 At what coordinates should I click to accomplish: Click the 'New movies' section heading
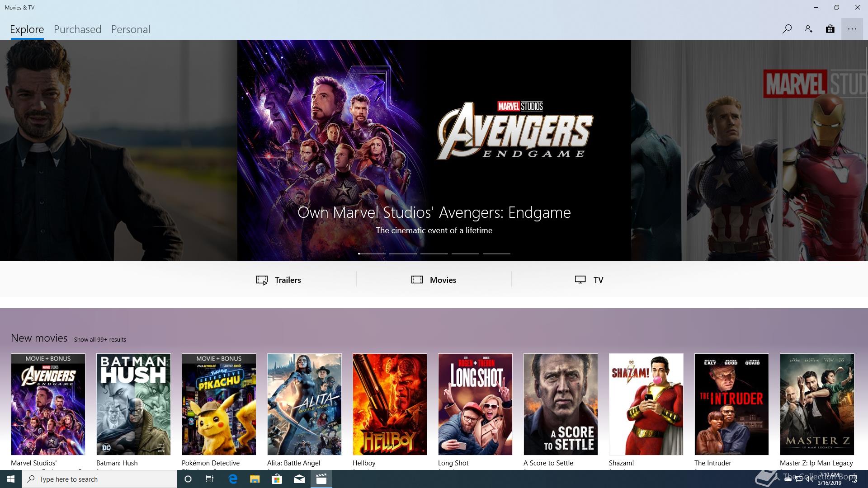tap(39, 338)
